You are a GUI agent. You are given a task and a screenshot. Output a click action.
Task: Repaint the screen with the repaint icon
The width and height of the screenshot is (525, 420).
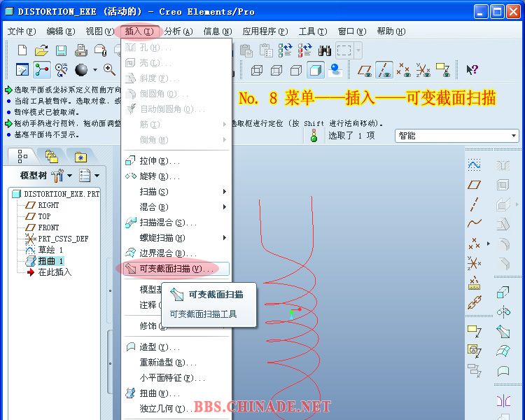click(x=22, y=70)
